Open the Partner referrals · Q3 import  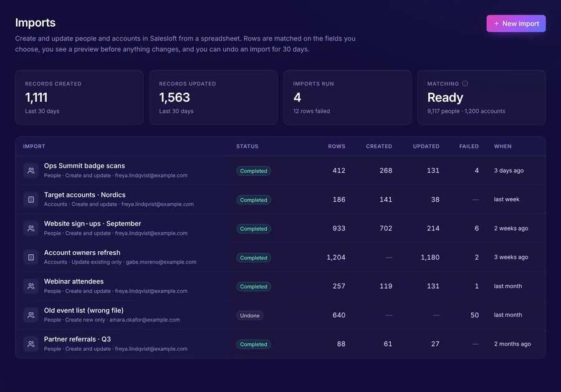click(x=280, y=344)
